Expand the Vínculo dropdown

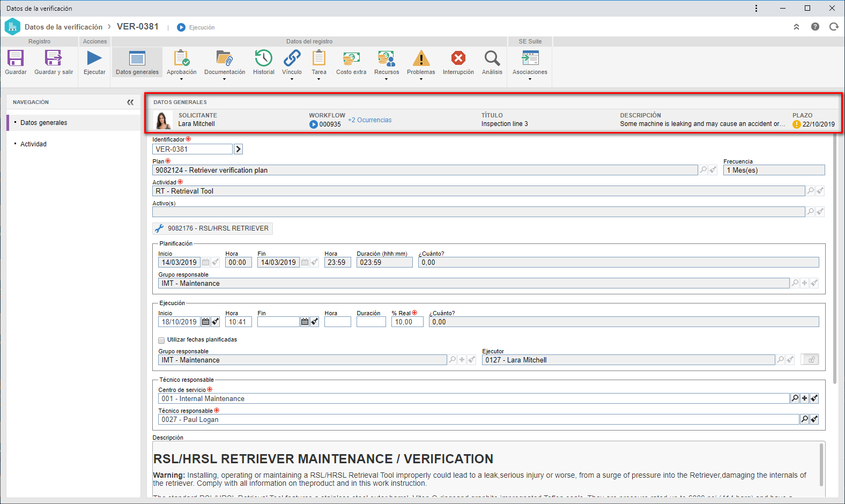(x=292, y=79)
